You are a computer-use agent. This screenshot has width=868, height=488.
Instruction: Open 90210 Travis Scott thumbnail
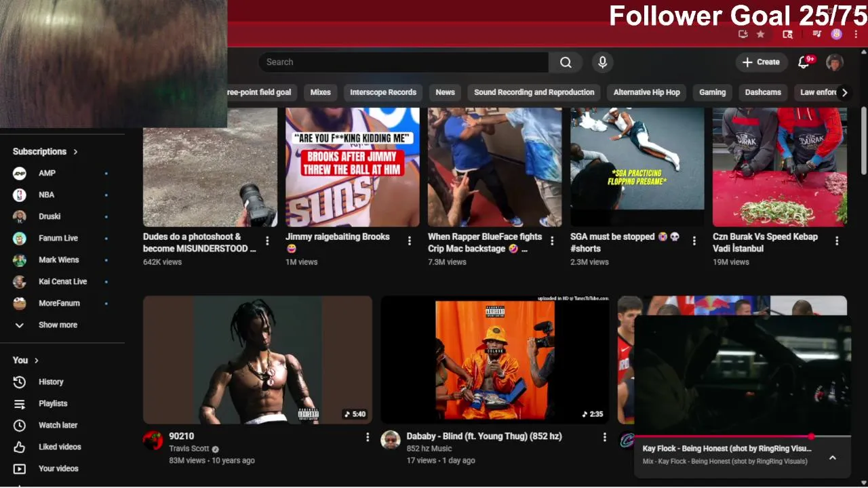pyautogui.click(x=258, y=359)
